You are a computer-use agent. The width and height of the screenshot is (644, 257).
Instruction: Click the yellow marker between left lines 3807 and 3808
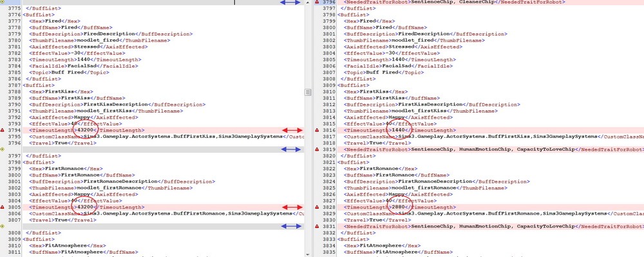[x=3, y=226]
